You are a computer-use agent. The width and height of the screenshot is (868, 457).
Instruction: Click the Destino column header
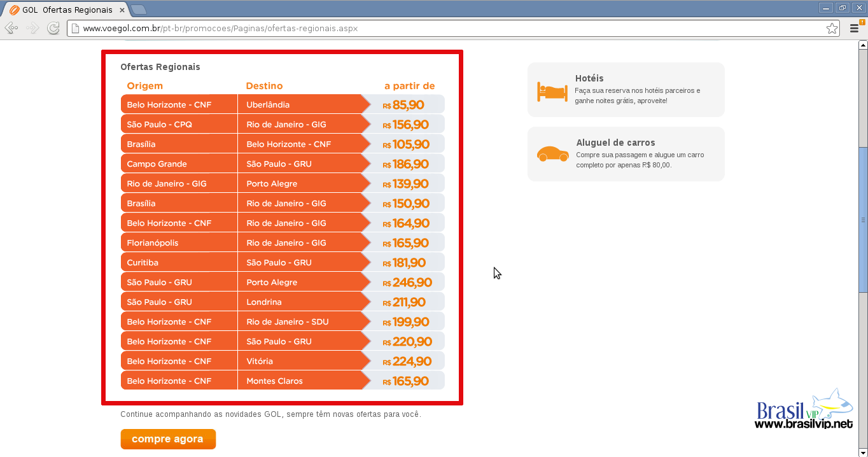tap(264, 86)
